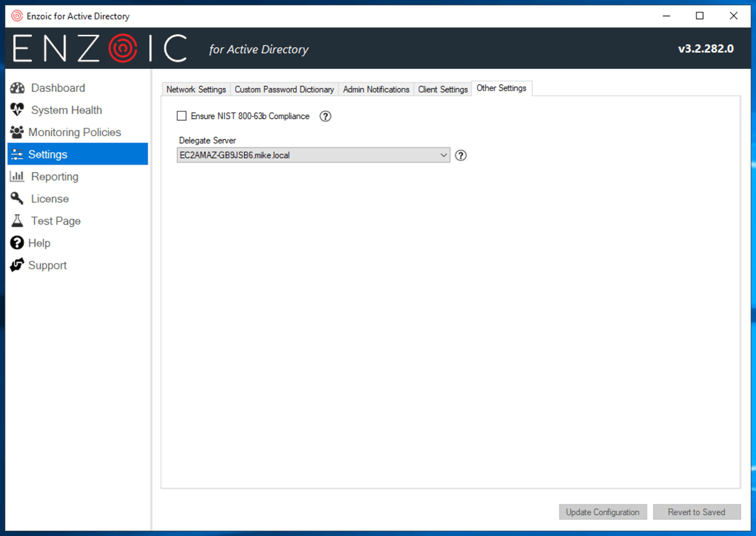Go to Client Settings tab

[x=443, y=90]
